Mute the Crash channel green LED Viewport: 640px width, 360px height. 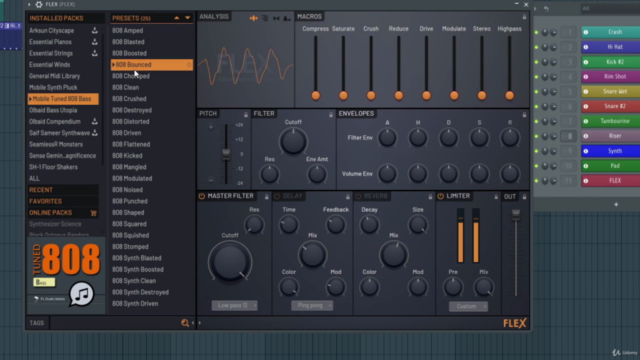point(536,32)
